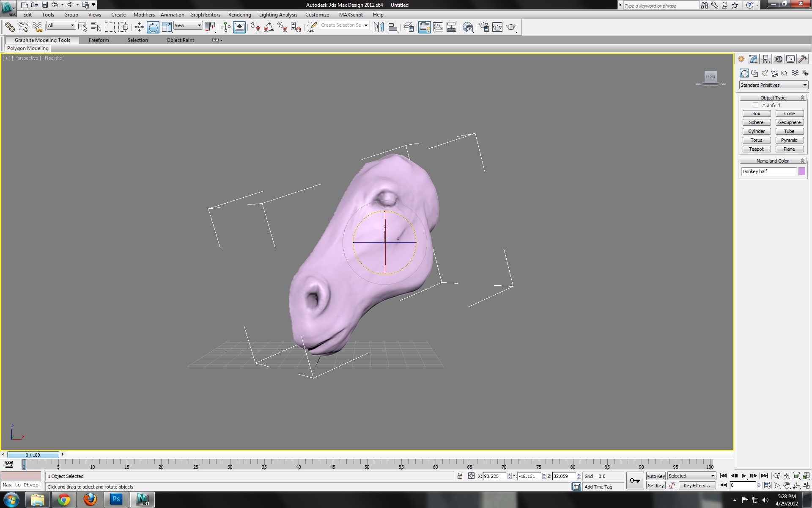Click the Select and Rotate tool icon
Viewport: 812px width, 508px height.
click(x=153, y=27)
